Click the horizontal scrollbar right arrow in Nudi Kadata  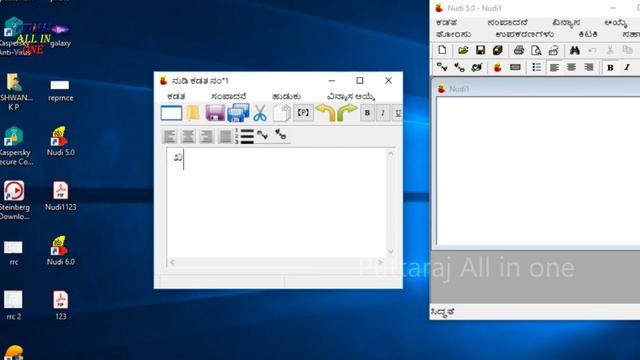click(x=380, y=262)
